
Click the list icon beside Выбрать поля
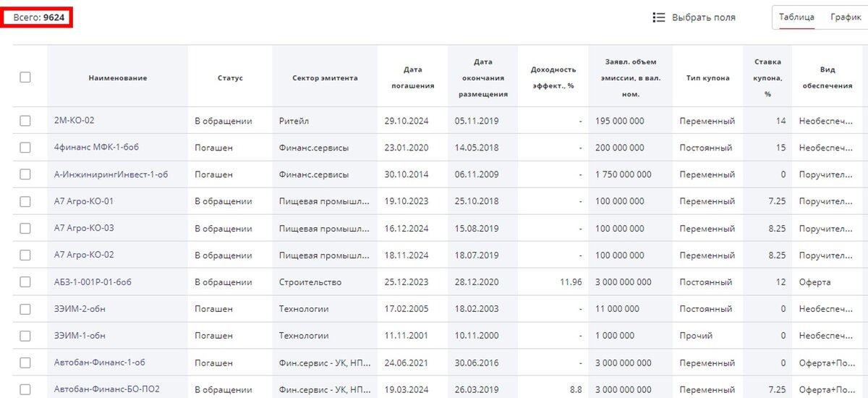click(x=658, y=17)
